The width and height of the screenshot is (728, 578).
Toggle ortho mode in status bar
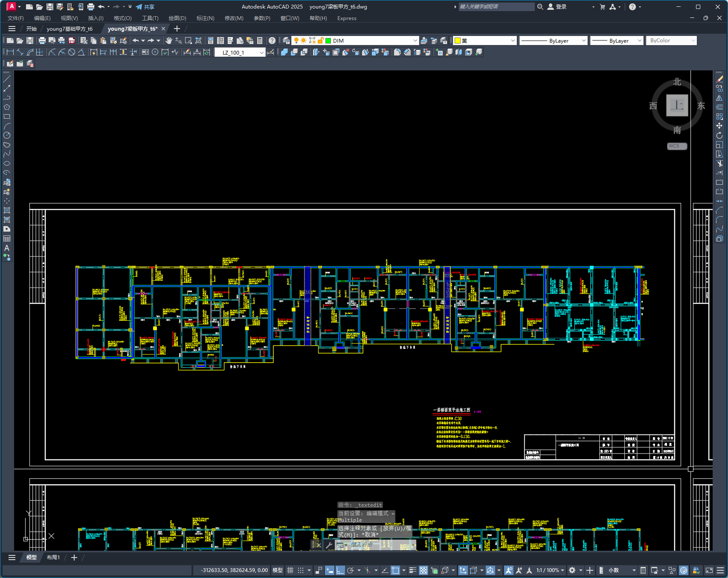pos(340,570)
